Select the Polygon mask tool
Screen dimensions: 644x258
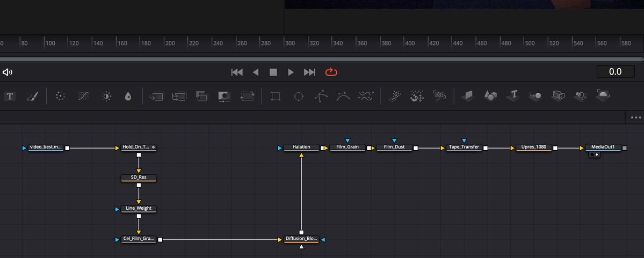coord(321,96)
